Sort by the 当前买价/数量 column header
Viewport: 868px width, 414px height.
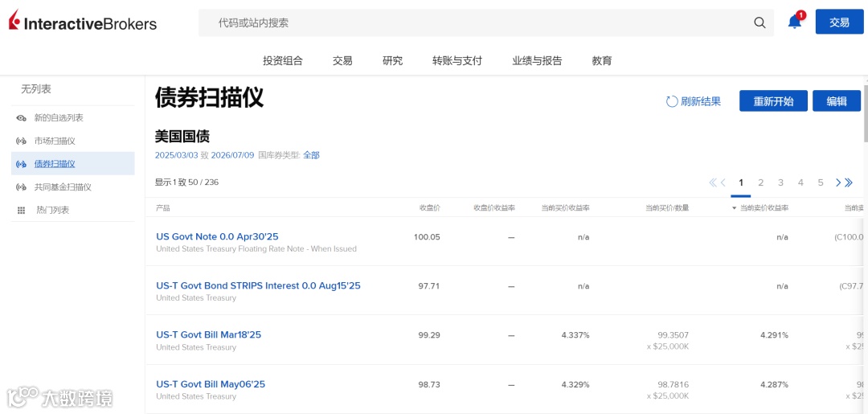[x=667, y=208]
